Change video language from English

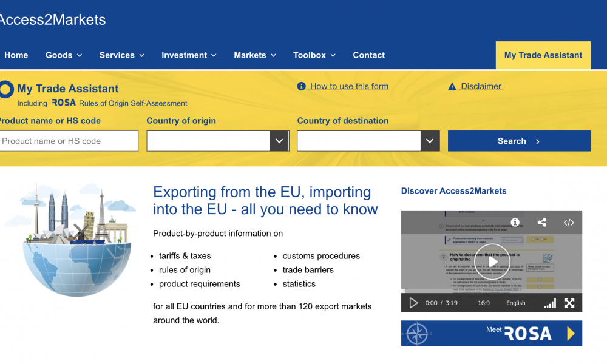[x=515, y=303]
